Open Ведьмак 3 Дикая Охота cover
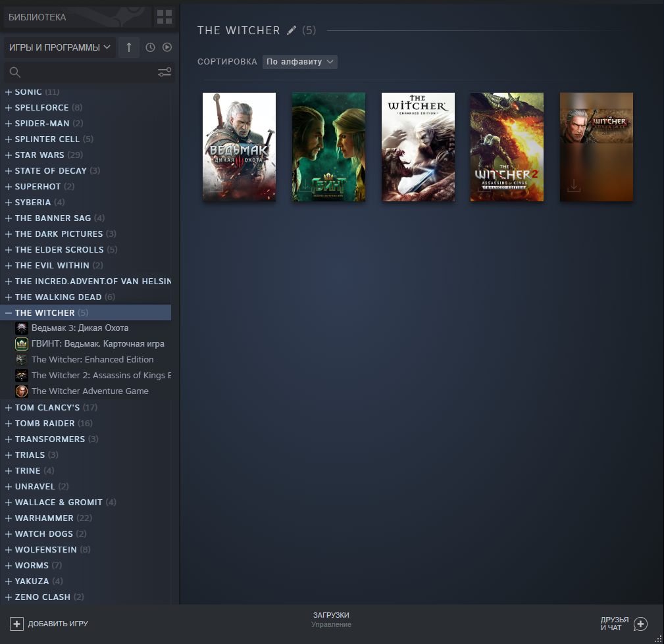The width and height of the screenshot is (664, 644). tap(240, 147)
